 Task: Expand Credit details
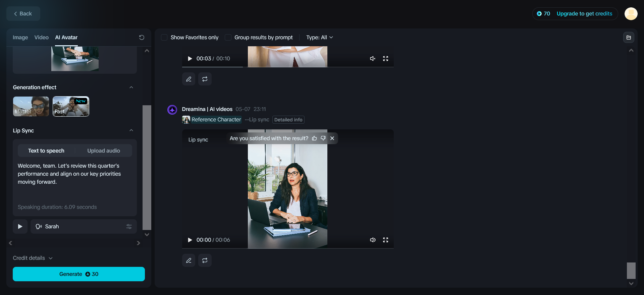click(33, 258)
